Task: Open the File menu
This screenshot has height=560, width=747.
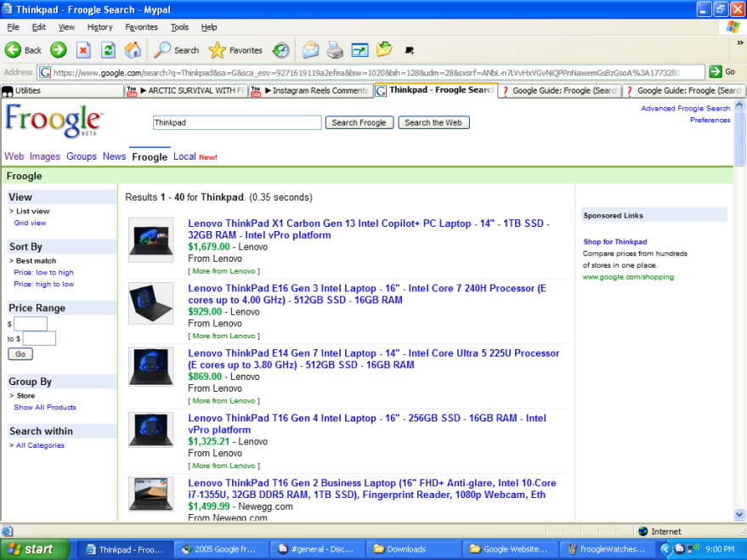Action: (x=13, y=27)
